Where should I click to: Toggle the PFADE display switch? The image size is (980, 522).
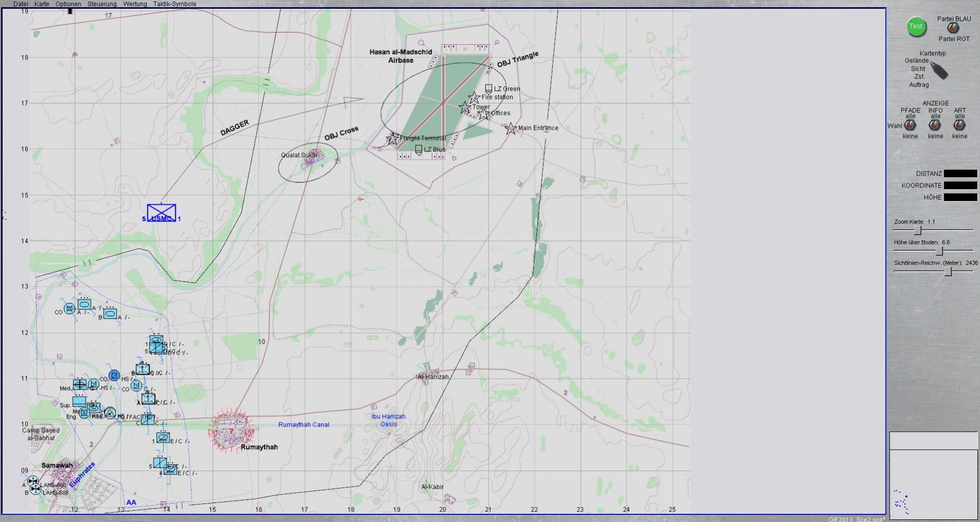910,125
